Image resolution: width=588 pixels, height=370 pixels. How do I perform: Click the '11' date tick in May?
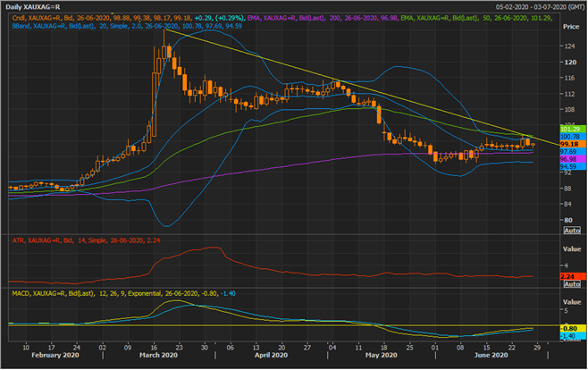pos(358,348)
